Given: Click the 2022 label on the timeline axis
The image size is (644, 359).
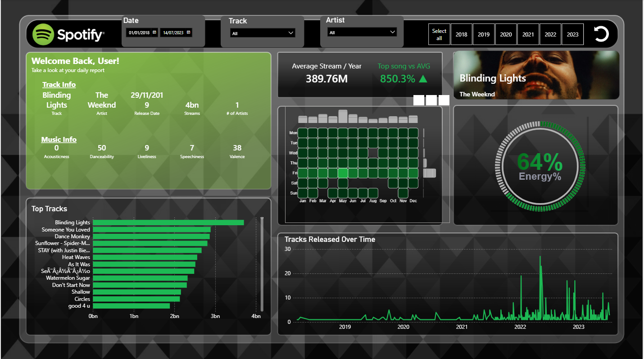Looking at the screenshot, I should 520,327.
